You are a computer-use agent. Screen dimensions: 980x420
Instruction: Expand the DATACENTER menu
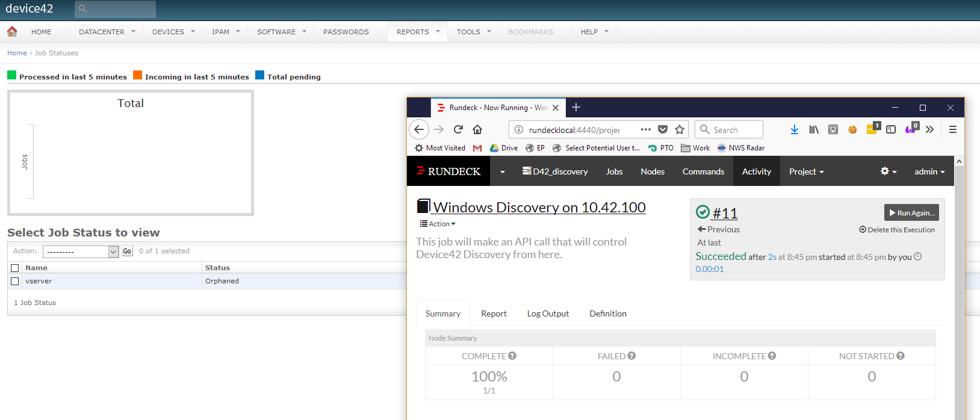[x=107, y=32]
